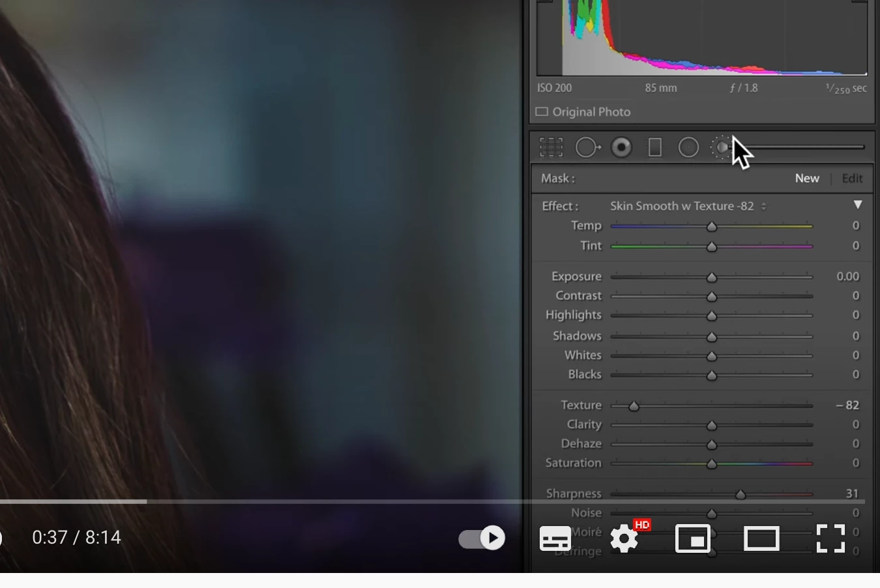Open YouTube subtitles/captions
The width and height of the screenshot is (880, 588).
(x=555, y=538)
